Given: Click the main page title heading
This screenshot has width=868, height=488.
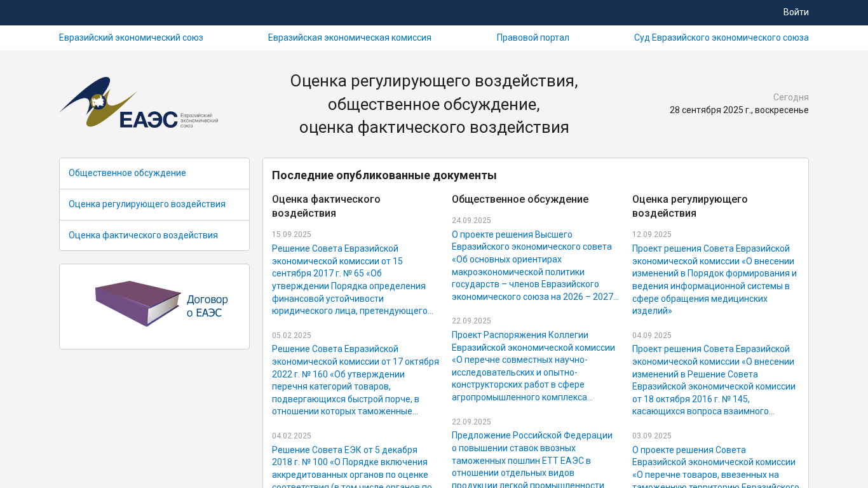Looking at the screenshot, I should coord(434,104).
